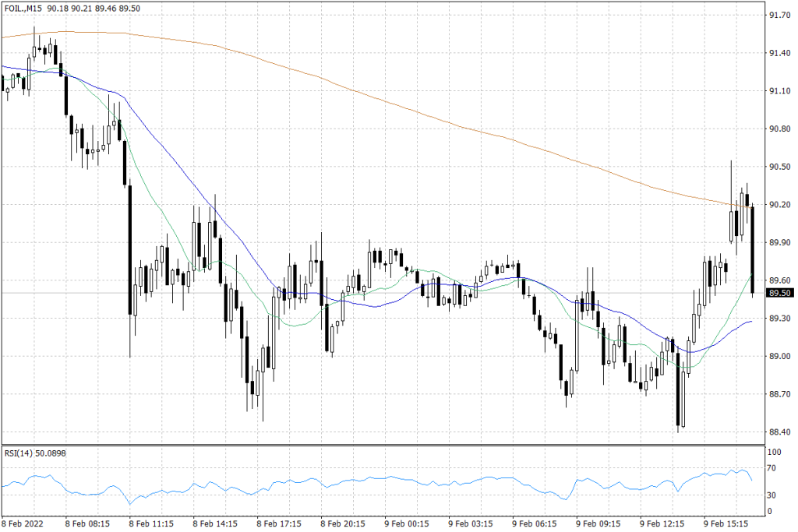Click the 8 Feb 17:15 time label

tap(279, 524)
